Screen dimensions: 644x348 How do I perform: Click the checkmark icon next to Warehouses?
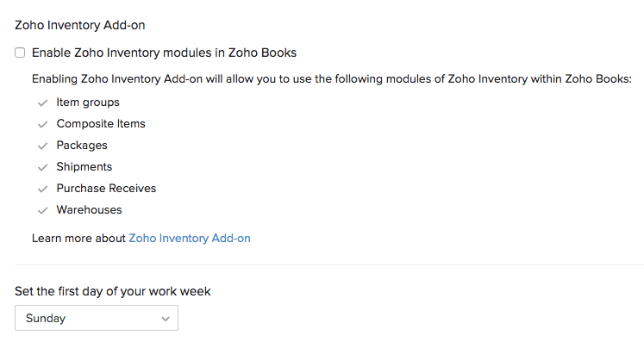pyautogui.click(x=41, y=210)
